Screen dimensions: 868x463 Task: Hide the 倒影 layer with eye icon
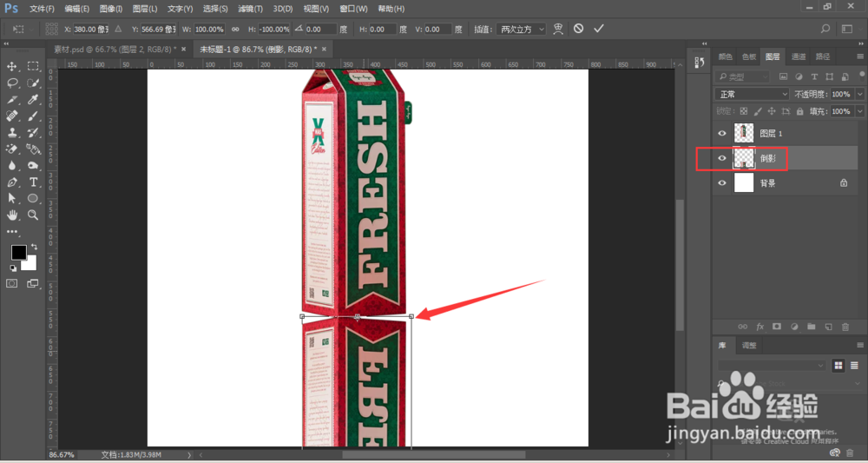[x=722, y=158]
